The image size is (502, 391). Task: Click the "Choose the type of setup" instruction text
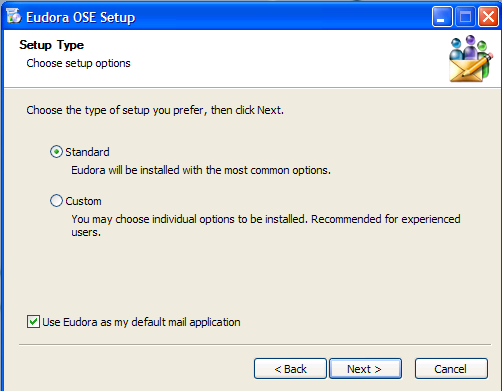155,110
